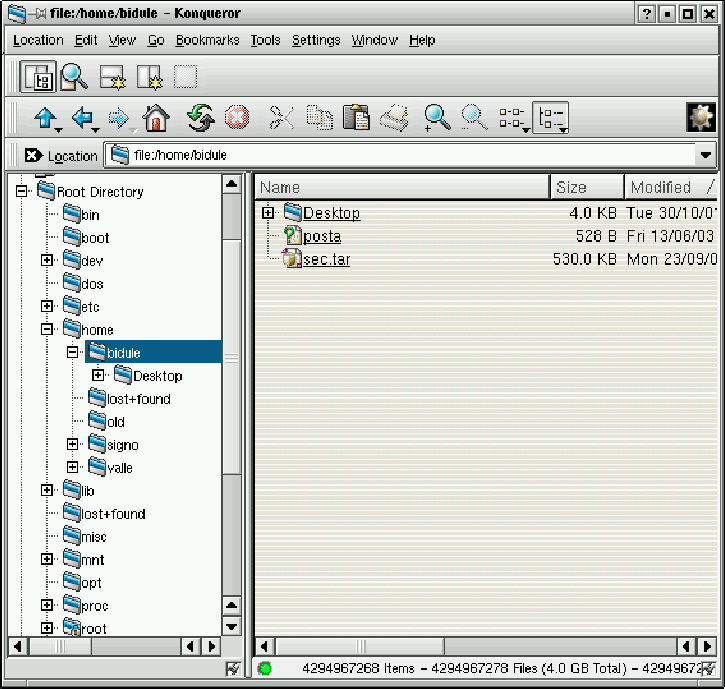Toggle sidebar link checkbox in status corner
The width and height of the screenshot is (725, 689).
[x=233, y=668]
